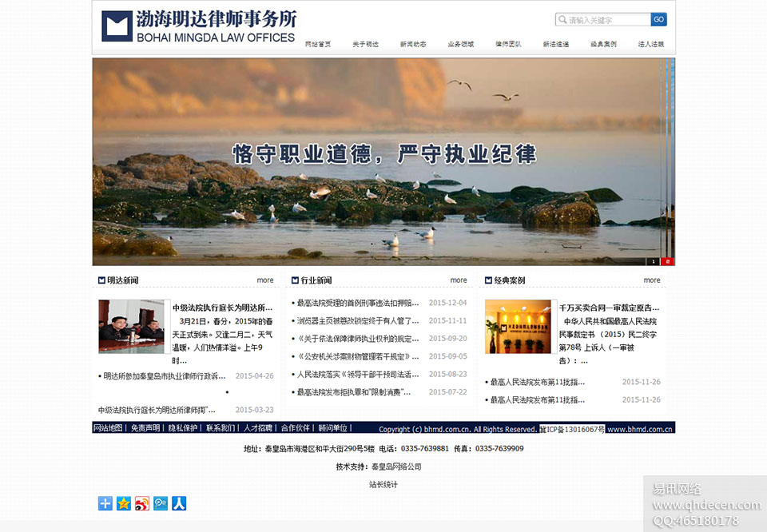This screenshot has height=532, width=767.
Task: Open the 律师团队 navigation menu item
Action: pos(508,45)
